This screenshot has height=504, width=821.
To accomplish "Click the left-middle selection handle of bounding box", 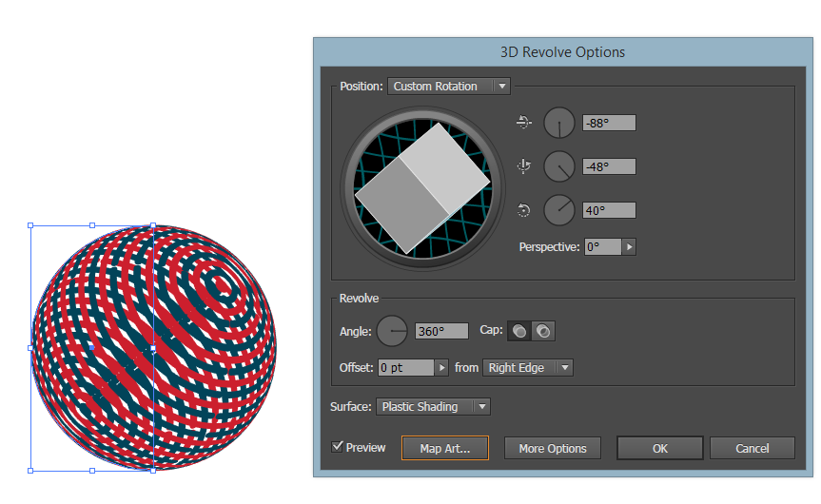I will (30, 348).
